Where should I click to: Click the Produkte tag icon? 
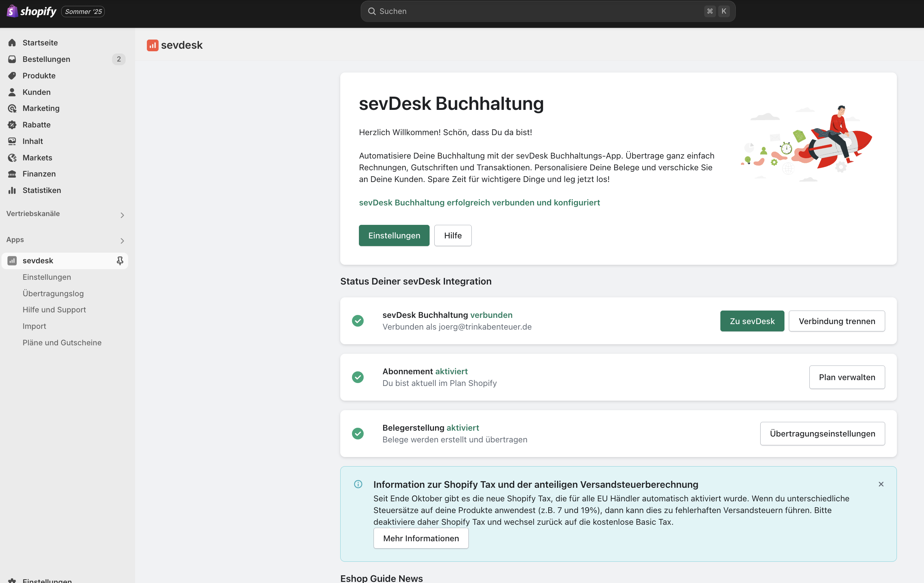(12, 75)
